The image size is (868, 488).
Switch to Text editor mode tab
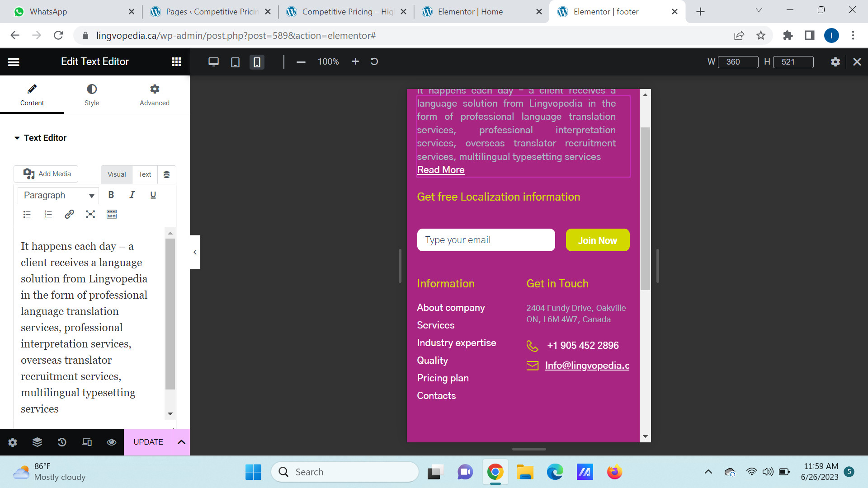pyautogui.click(x=145, y=174)
